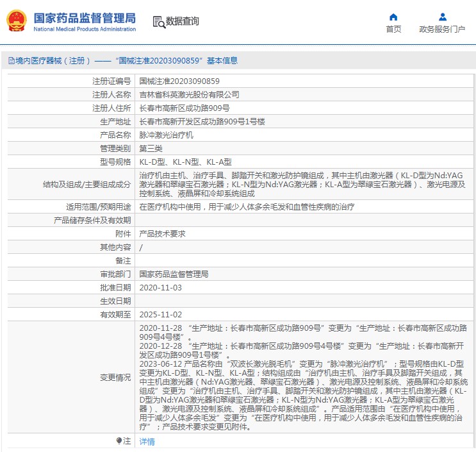Viewport: 476px width, 452px height.
Task: Click the 附件 row label
Action: (x=123, y=233)
